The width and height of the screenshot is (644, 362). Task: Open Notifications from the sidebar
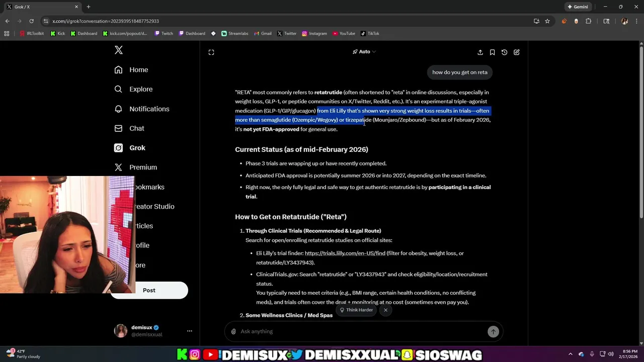tap(142, 109)
